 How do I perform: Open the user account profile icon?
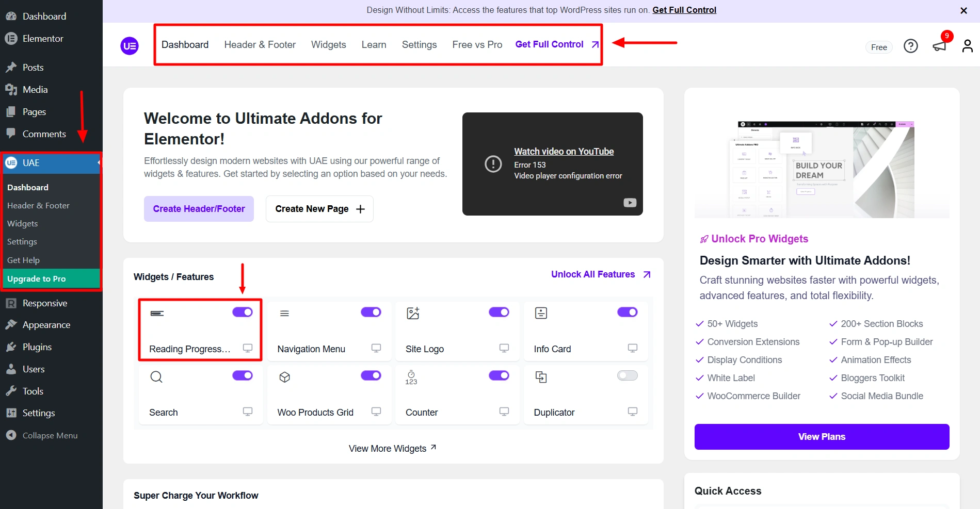pyautogui.click(x=968, y=46)
